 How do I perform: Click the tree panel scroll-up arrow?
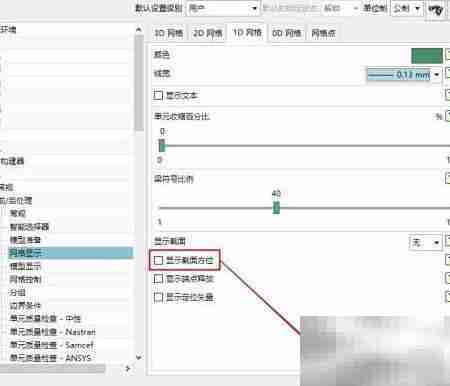pyautogui.click(x=139, y=30)
